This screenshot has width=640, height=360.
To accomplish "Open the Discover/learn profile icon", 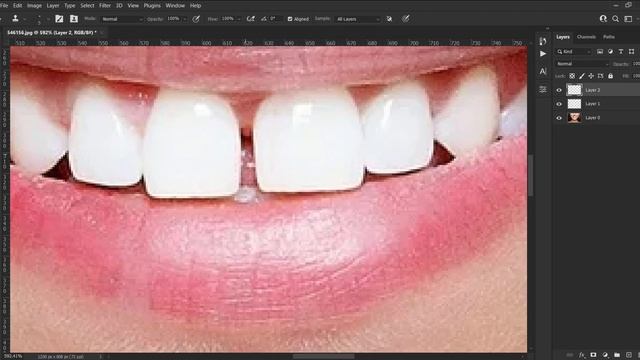I will tap(603, 19).
